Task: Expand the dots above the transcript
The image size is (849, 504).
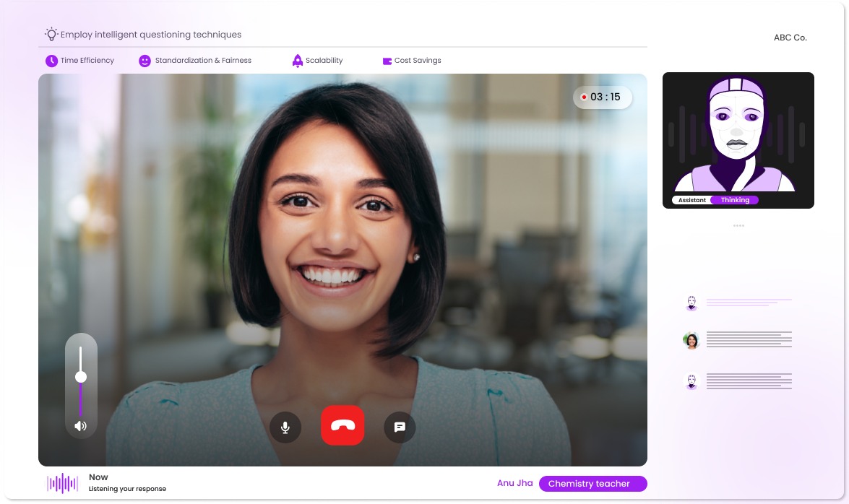Action: tap(738, 225)
